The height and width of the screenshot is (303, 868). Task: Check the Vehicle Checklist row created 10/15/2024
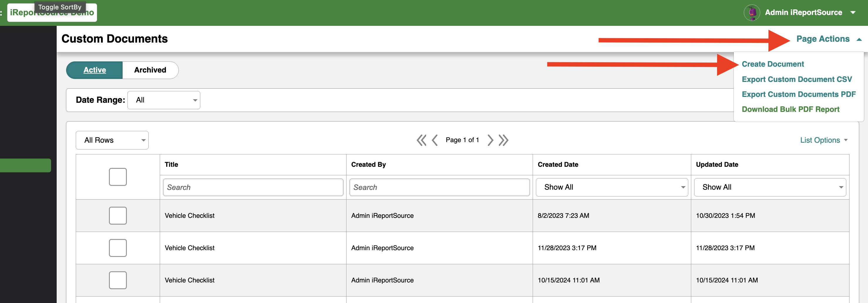point(117,280)
